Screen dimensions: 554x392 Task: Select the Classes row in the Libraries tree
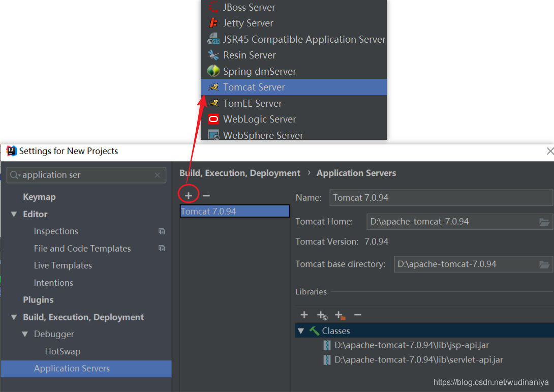pyautogui.click(x=424, y=331)
